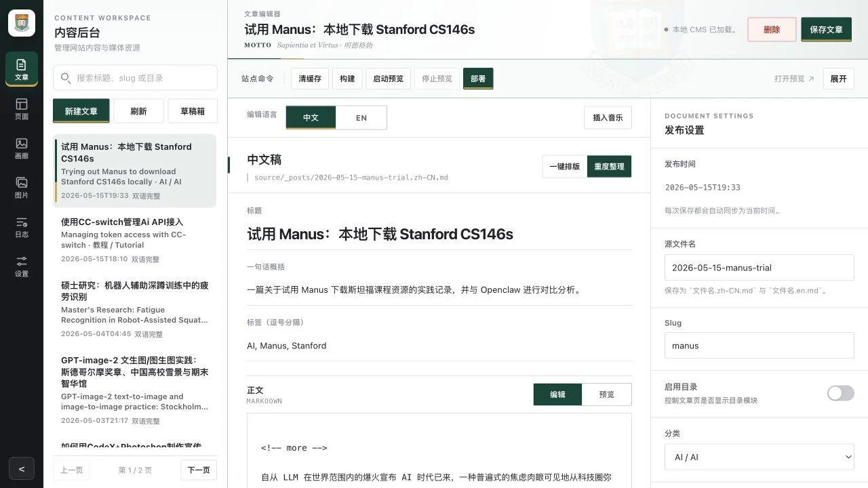Open the 草稿箱 drafts box
Image resolution: width=868 pixels, height=488 pixels.
(193, 111)
